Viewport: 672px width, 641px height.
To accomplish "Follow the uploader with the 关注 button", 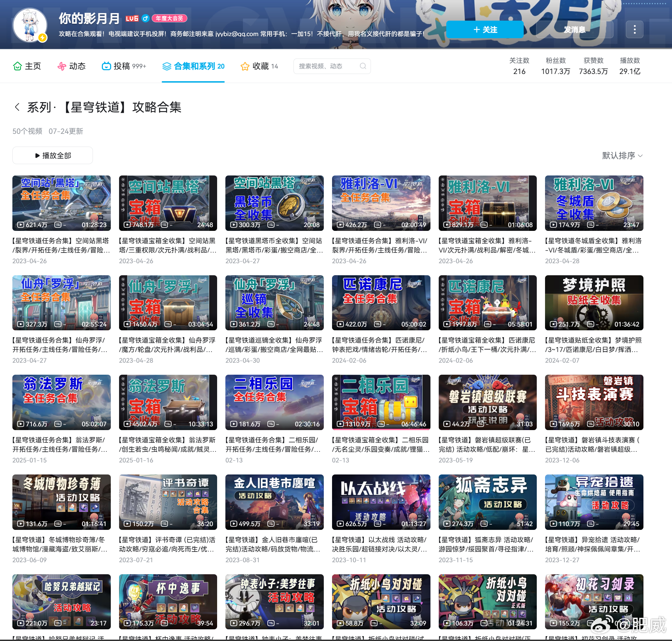I will 485,30.
